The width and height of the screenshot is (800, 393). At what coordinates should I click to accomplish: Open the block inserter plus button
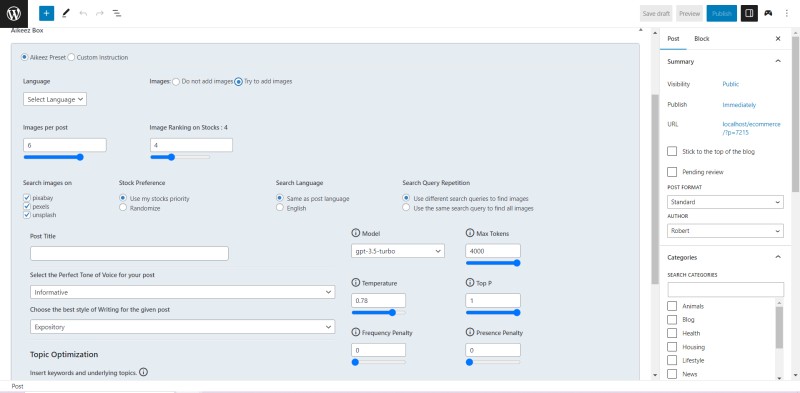click(x=46, y=13)
